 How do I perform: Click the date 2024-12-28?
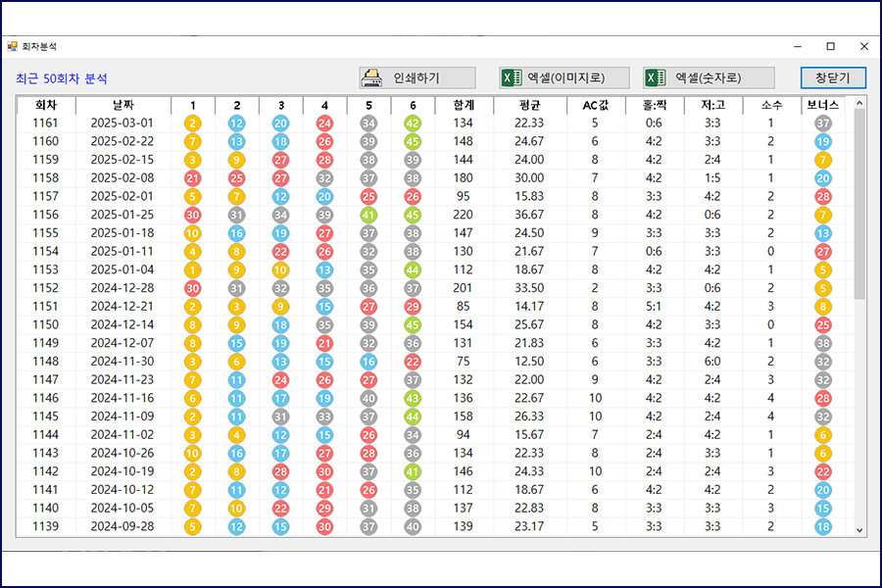[x=122, y=288]
